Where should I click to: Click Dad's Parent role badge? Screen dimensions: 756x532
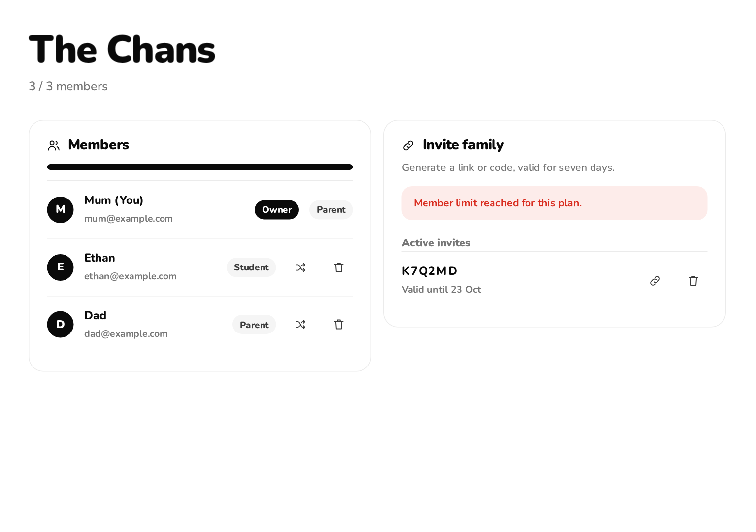click(x=254, y=325)
